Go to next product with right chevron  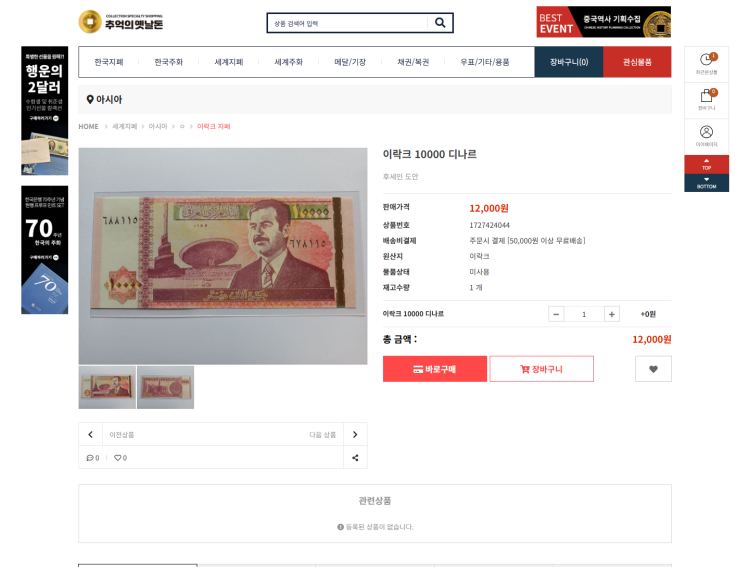(x=355, y=434)
